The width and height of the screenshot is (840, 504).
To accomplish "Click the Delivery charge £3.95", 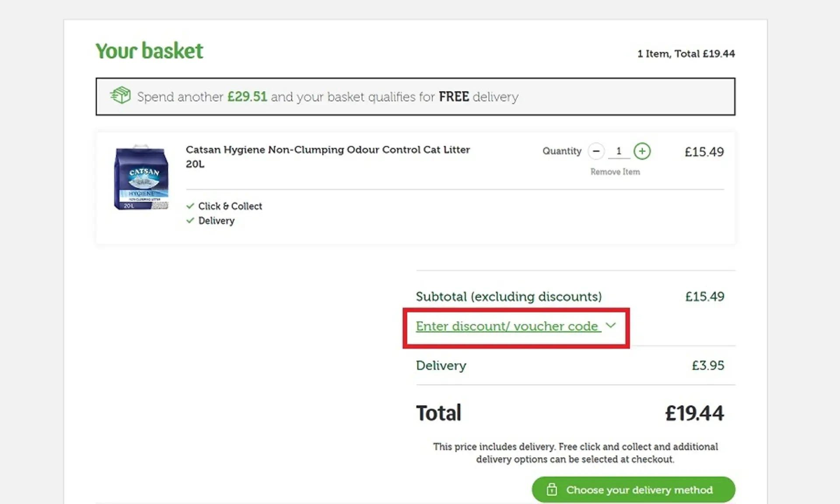I will [x=708, y=365].
